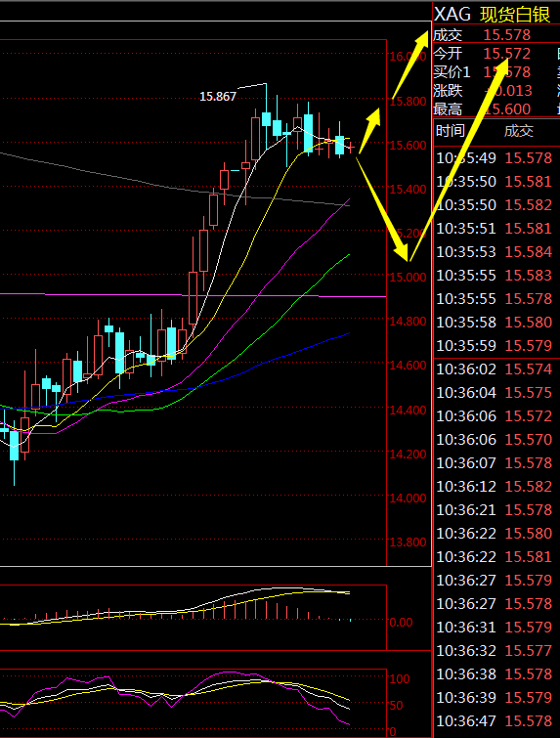This screenshot has height=738, width=560.
Task: Select the tick row at 10:36:31
Action: [495, 628]
